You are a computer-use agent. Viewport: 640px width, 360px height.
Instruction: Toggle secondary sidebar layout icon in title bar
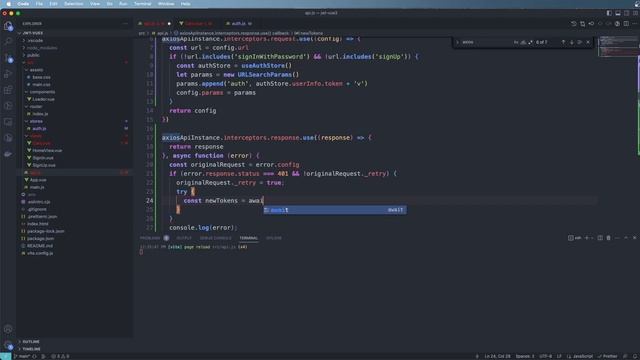(627, 13)
